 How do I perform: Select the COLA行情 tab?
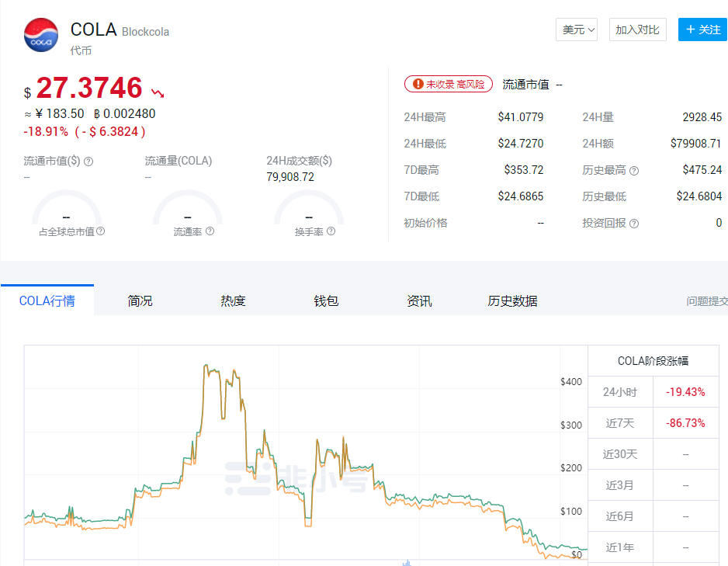click(47, 301)
